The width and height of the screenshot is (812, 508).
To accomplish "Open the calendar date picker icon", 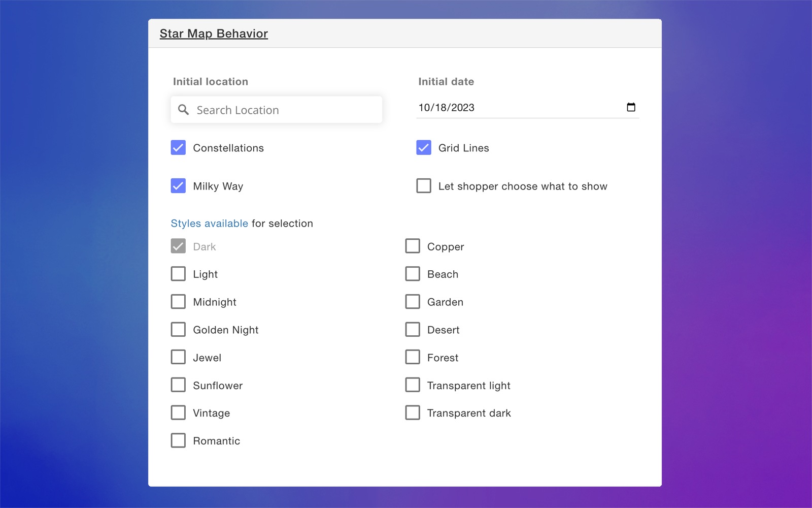I will coord(631,107).
